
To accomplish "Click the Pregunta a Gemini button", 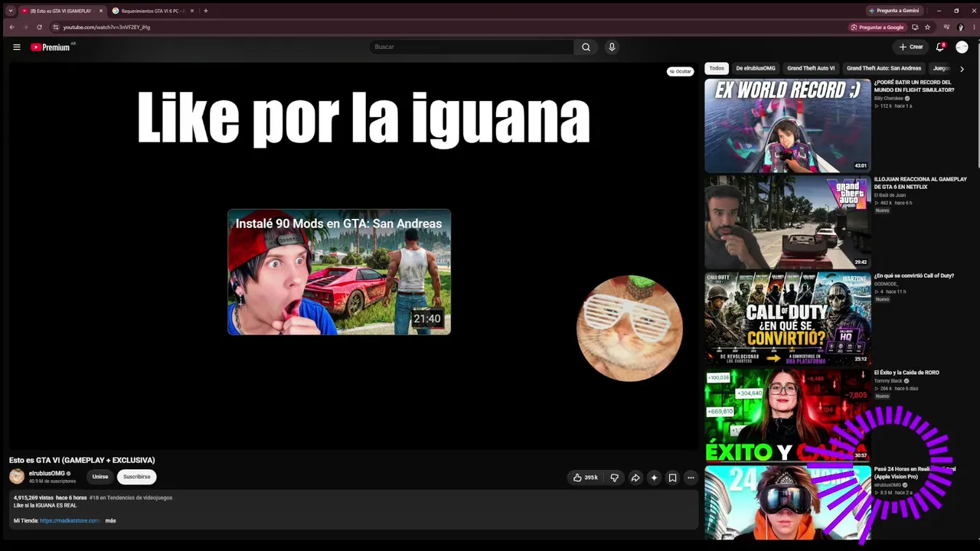I will pos(893,11).
